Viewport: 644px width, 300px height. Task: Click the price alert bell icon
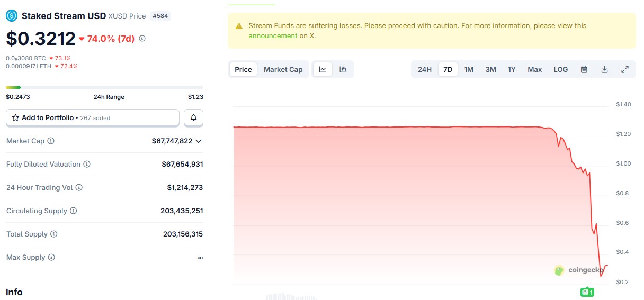(193, 118)
